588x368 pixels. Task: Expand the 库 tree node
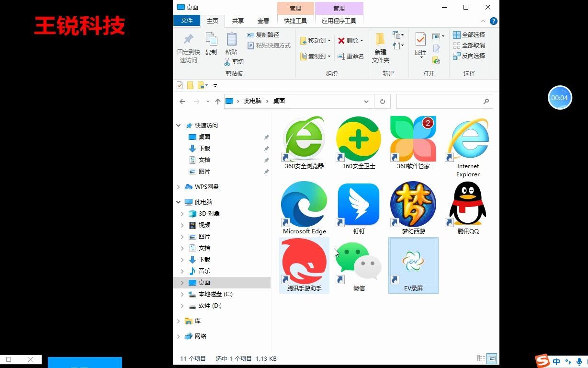tap(179, 321)
